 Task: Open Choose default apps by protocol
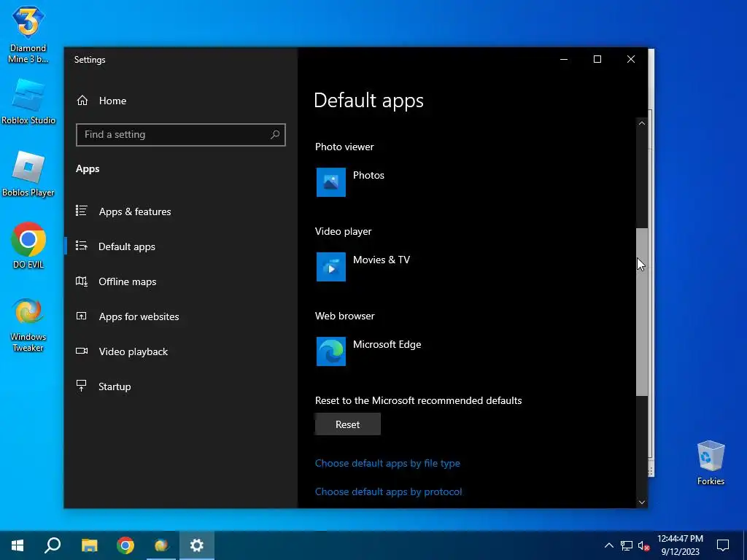tap(388, 492)
